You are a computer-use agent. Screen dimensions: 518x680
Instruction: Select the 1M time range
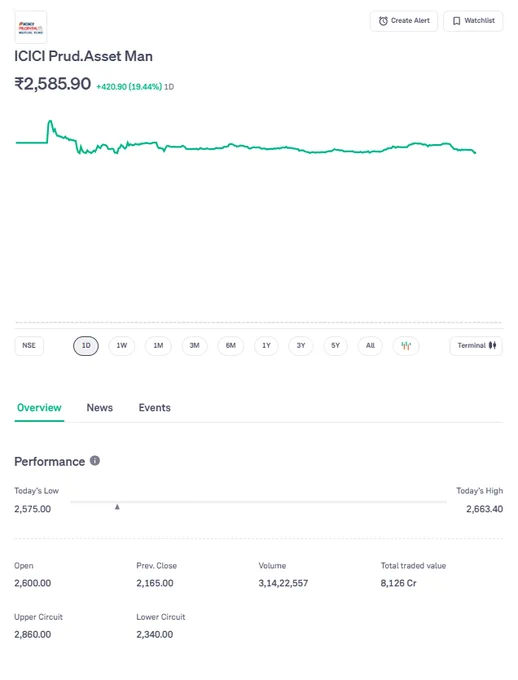click(x=158, y=346)
